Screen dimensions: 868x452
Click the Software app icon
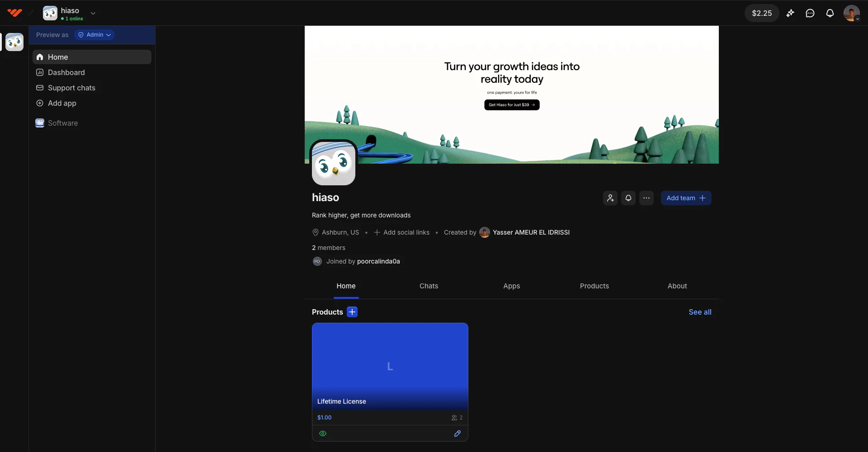point(40,123)
